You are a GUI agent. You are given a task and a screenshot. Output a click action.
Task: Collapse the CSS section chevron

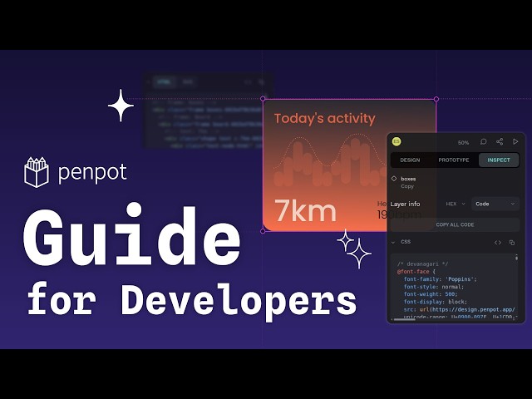[393, 242]
